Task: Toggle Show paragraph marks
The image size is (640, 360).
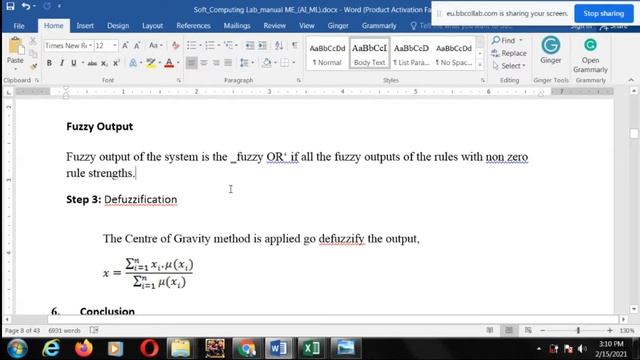Action: (x=294, y=45)
